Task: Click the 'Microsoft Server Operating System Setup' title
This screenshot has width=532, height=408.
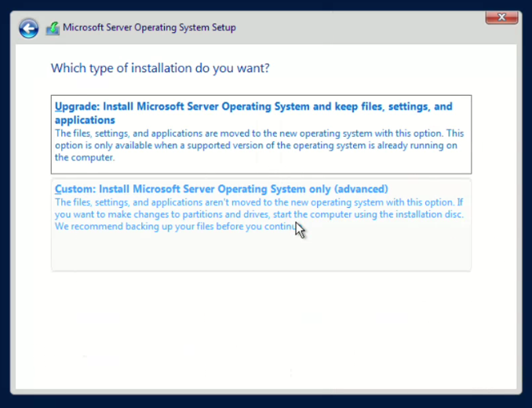Action: coord(149,28)
